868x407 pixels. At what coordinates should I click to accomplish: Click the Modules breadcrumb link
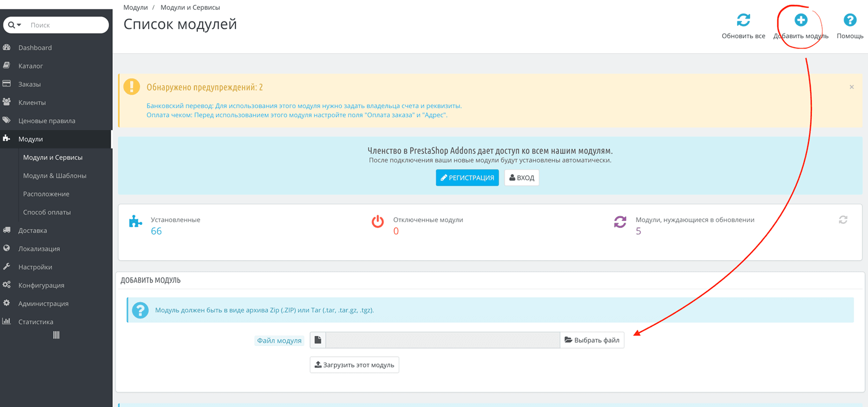pos(135,8)
